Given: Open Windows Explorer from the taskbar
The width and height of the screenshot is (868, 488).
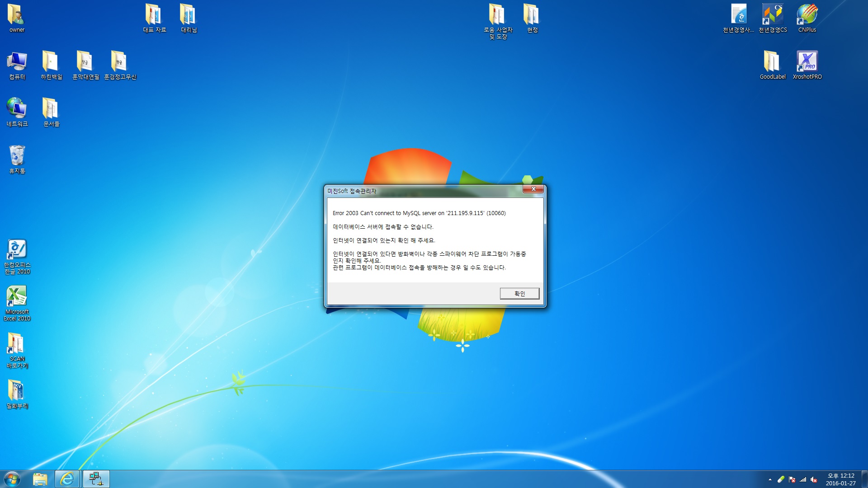Looking at the screenshot, I should [x=40, y=479].
